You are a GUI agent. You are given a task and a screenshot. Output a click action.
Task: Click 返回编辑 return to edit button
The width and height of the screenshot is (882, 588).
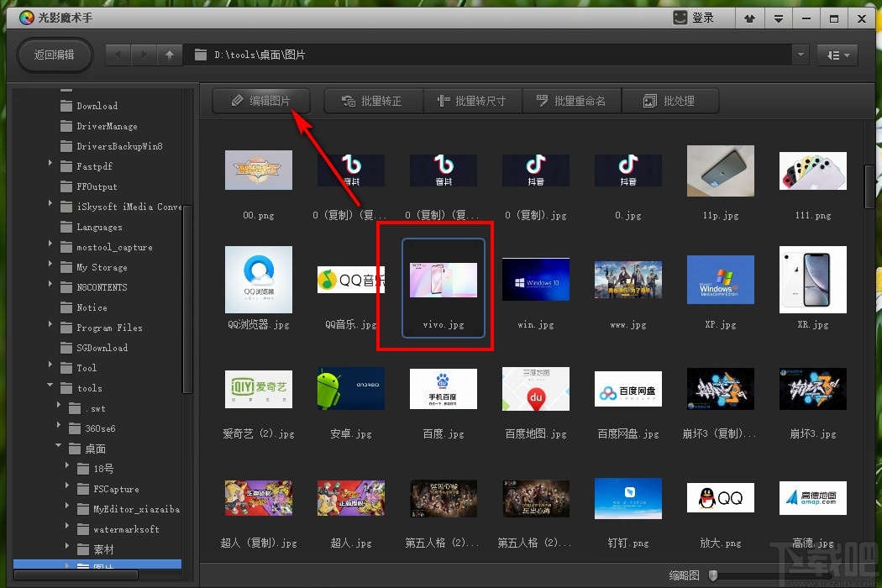(54, 55)
